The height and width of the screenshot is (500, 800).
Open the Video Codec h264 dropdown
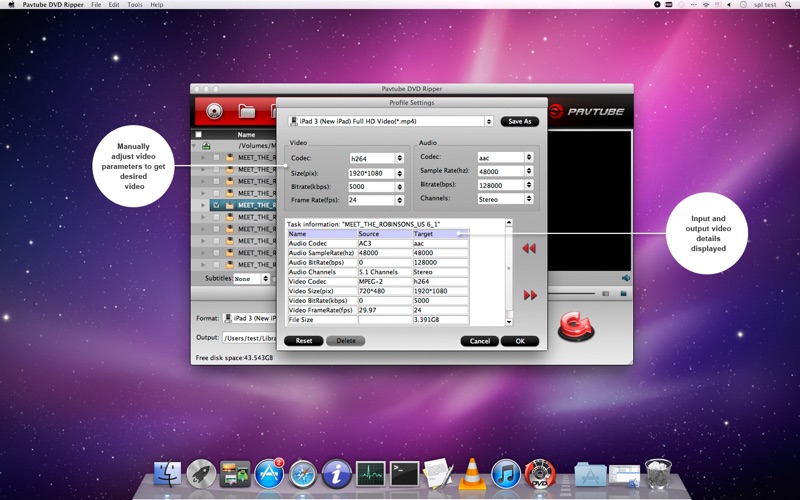[377, 159]
